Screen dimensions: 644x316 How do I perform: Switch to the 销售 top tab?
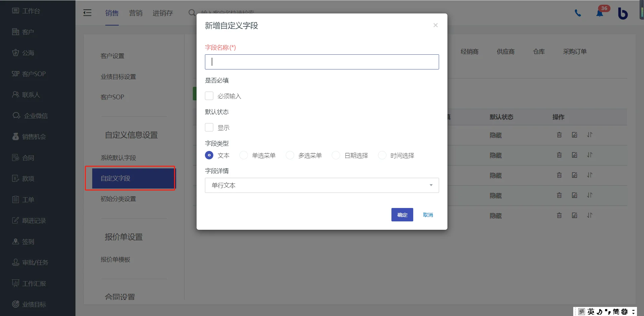tap(112, 13)
